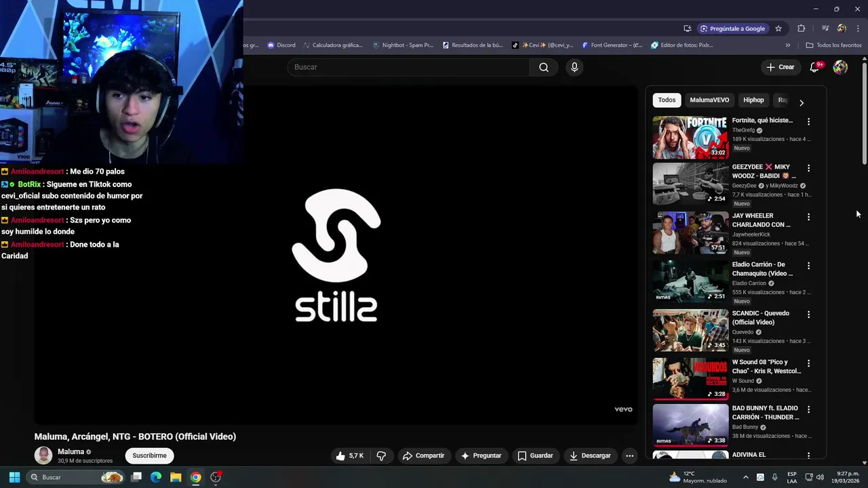Open more actions ellipsis below the video
The width and height of the screenshot is (868, 488).
[x=629, y=455]
